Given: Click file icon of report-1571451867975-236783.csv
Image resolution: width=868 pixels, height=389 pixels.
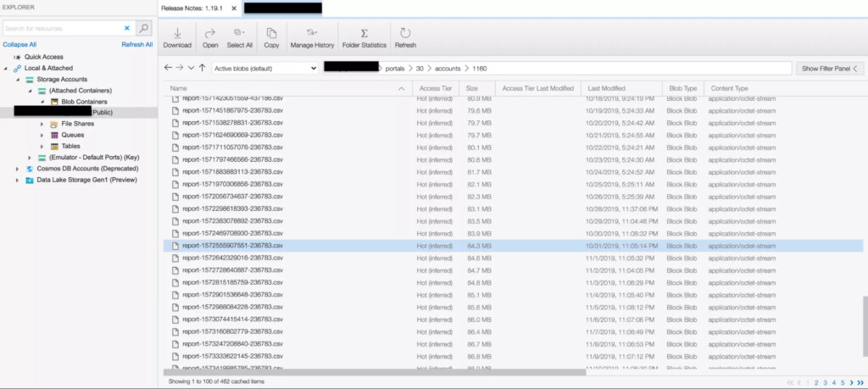Looking at the screenshot, I should coord(175,111).
